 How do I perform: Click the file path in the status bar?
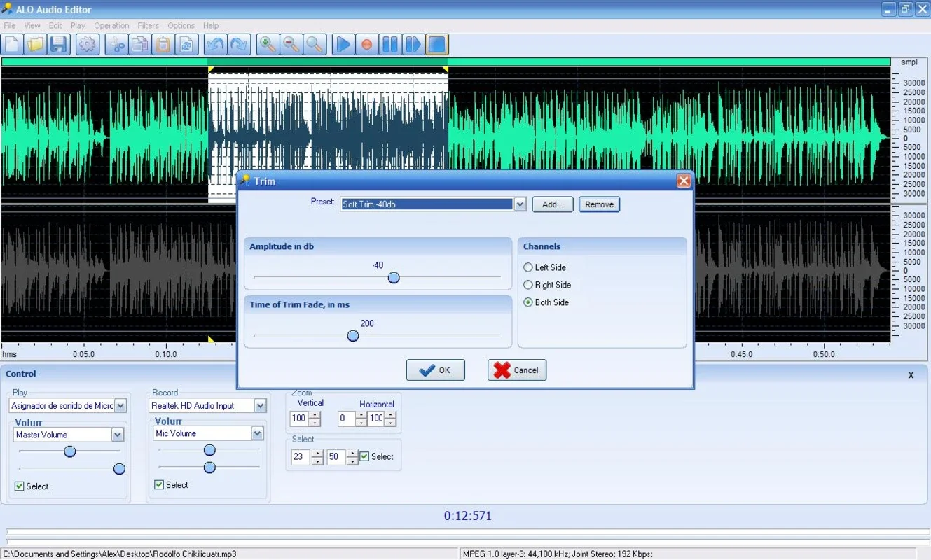(x=120, y=554)
